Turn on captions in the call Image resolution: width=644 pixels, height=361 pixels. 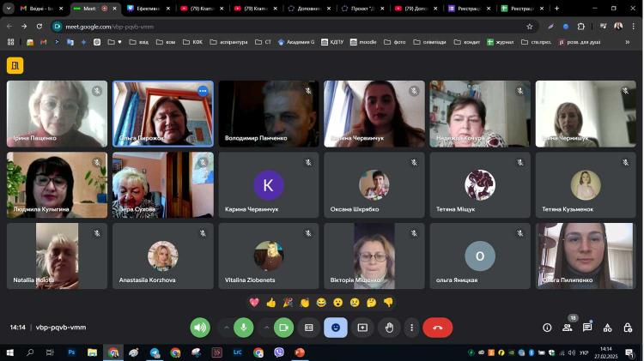(x=309, y=328)
